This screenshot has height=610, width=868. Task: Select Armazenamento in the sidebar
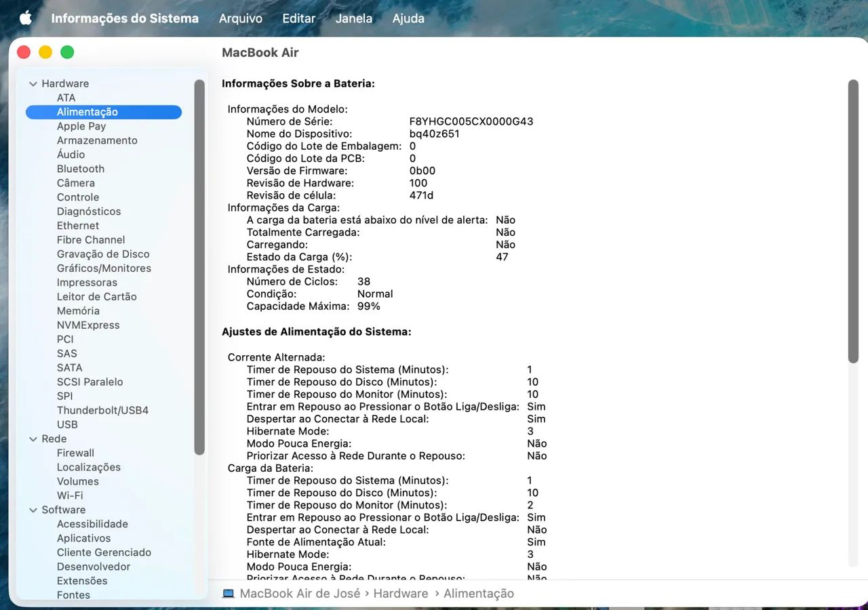click(97, 140)
